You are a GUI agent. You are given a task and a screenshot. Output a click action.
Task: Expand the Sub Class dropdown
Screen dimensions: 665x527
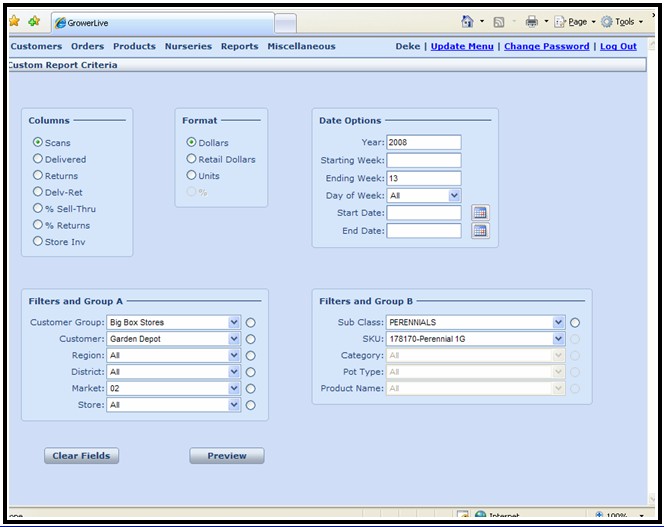point(558,323)
